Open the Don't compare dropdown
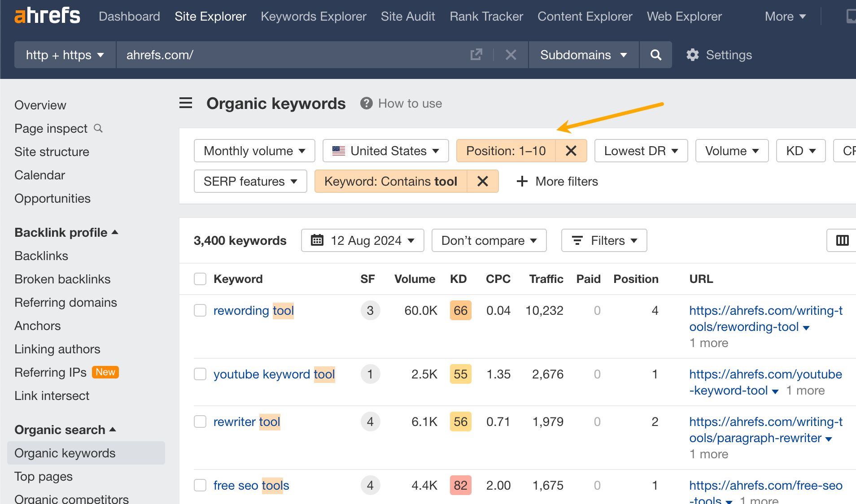The height and width of the screenshot is (504, 856). click(x=489, y=240)
